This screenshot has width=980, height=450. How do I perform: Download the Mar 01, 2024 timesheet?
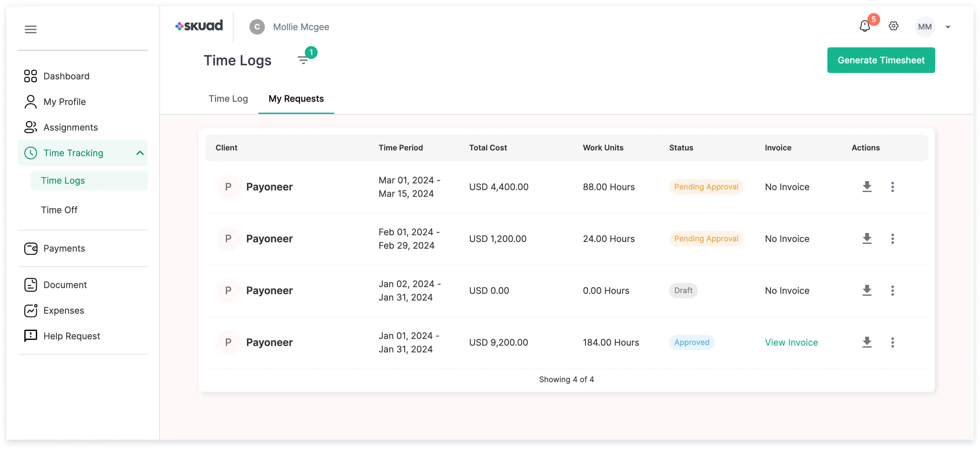click(x=867, y=187)
